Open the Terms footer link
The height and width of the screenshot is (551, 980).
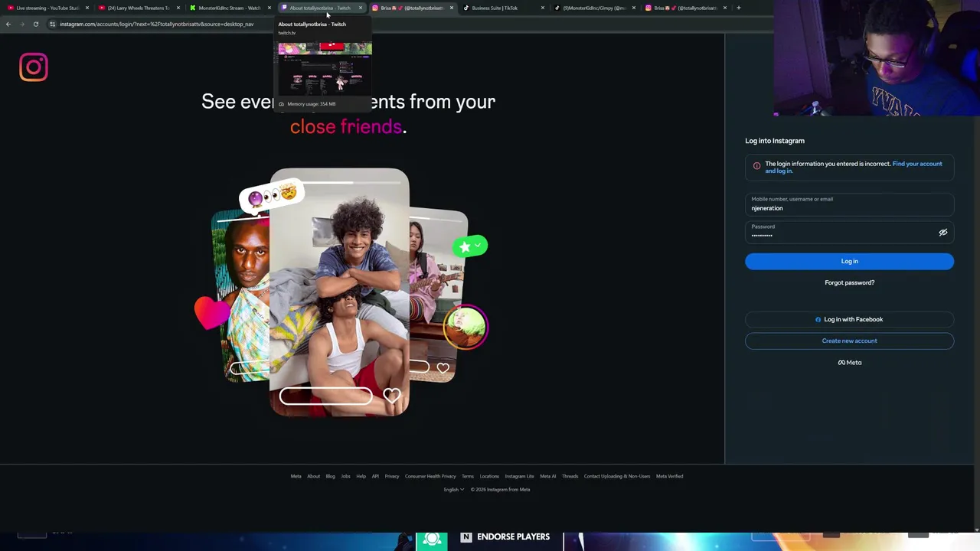(x=468, y=476)
